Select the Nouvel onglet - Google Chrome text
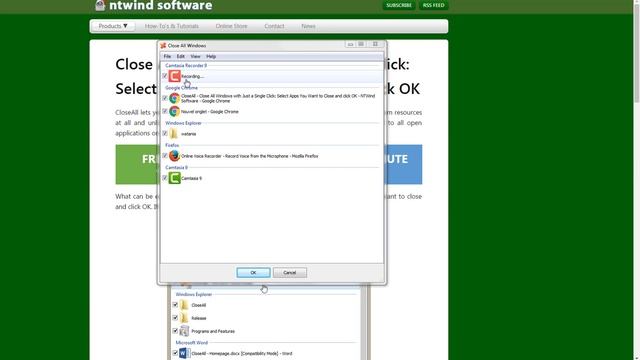 pos(210,111)
